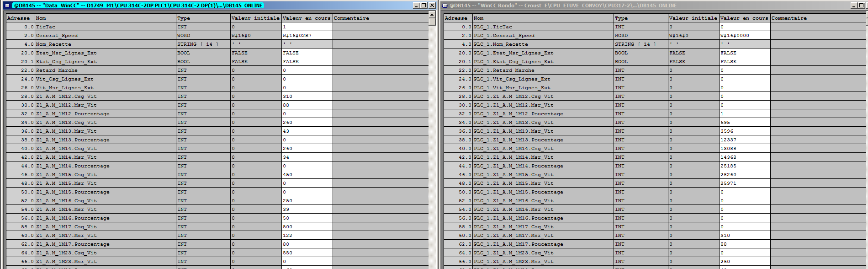
Task: Close the Data_WinCC DB145 window
Action: pyautogui.click(x=432, y=5)
